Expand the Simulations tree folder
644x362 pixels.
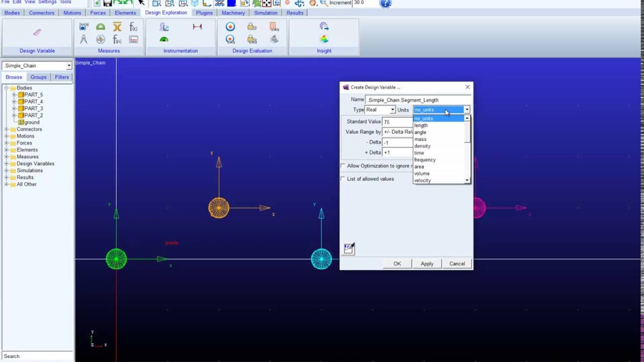(7, 170)
